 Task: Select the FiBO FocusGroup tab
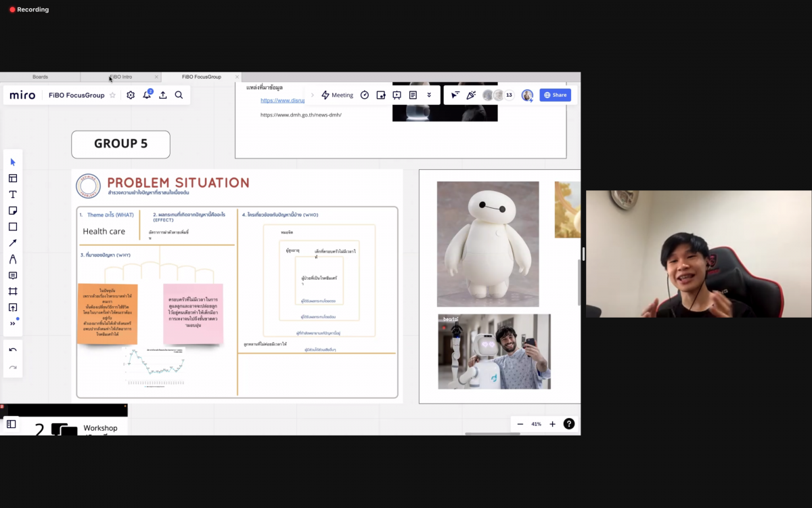201,77
